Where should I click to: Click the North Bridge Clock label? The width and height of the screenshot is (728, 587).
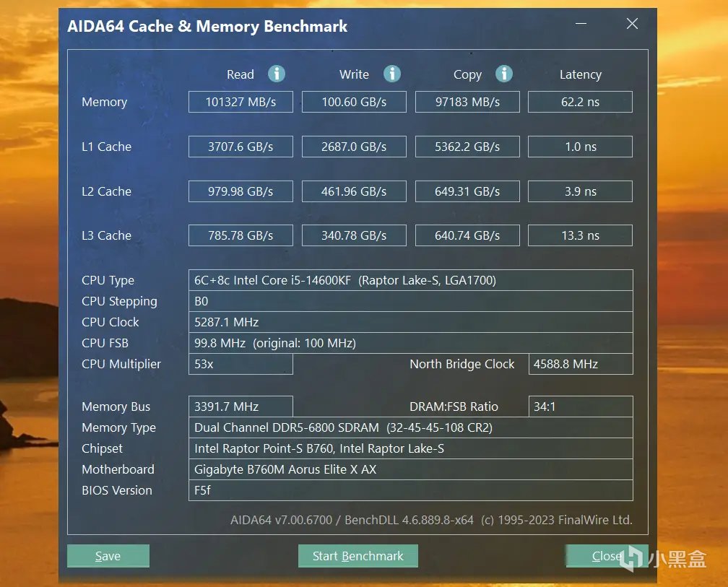462,365
